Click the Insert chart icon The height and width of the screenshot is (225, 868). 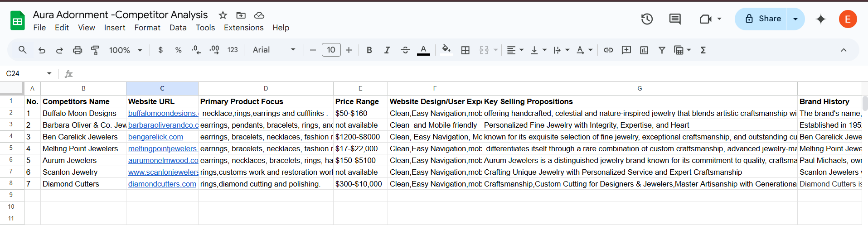[x=644, y=50]
